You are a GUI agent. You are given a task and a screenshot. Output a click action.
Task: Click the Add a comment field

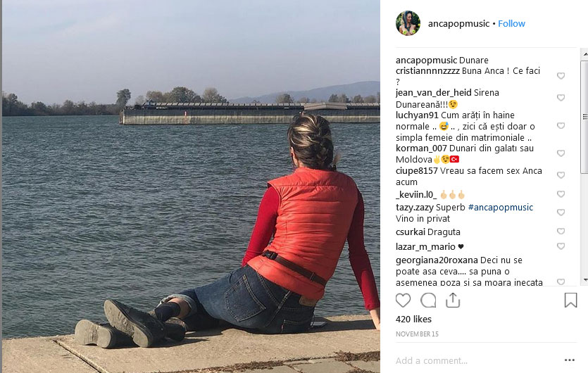click(x=476, y=360)
